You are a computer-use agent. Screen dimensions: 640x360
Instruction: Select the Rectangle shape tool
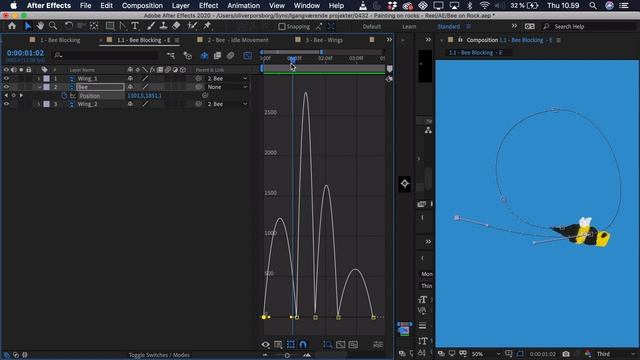110,26
